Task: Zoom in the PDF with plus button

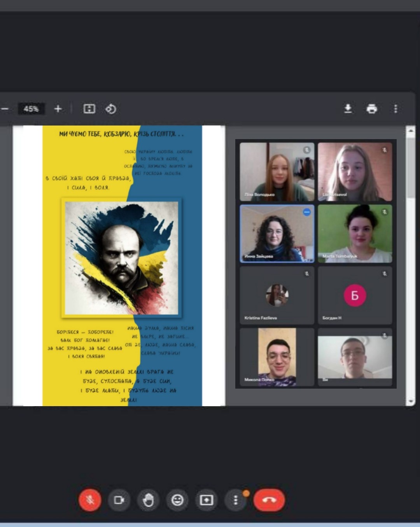Action: [58, 109]
